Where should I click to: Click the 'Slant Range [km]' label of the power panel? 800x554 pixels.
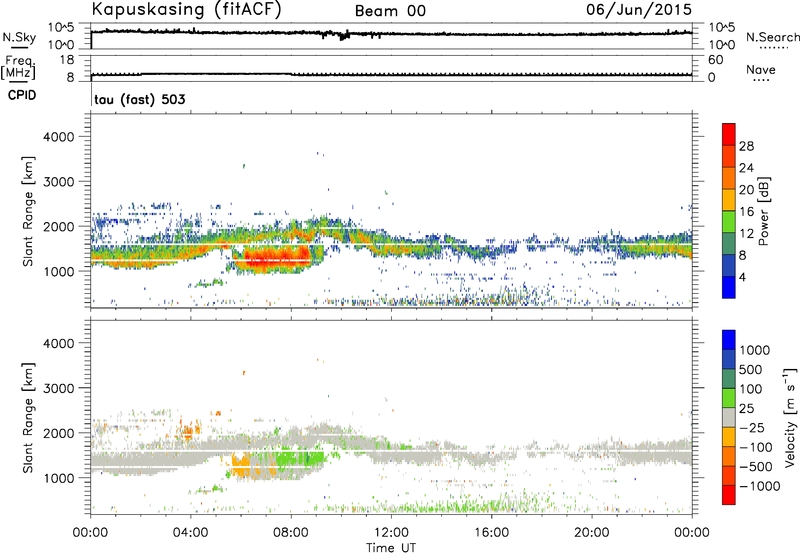28,211
